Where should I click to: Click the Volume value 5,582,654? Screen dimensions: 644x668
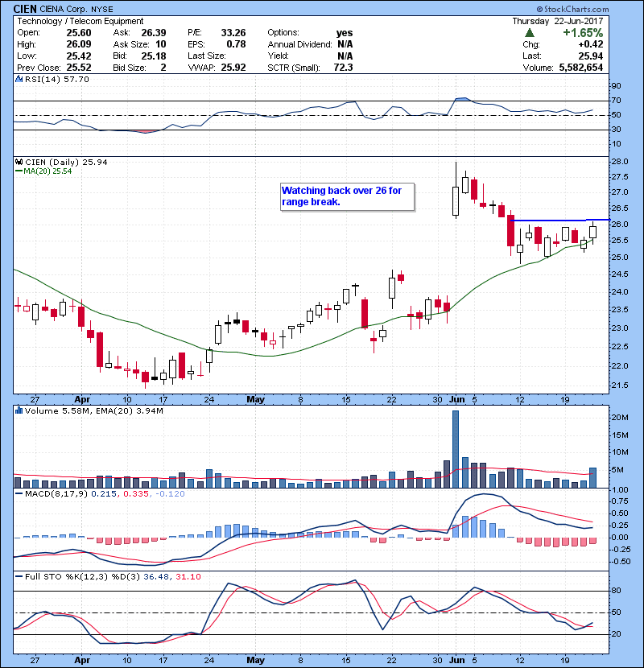581,68
